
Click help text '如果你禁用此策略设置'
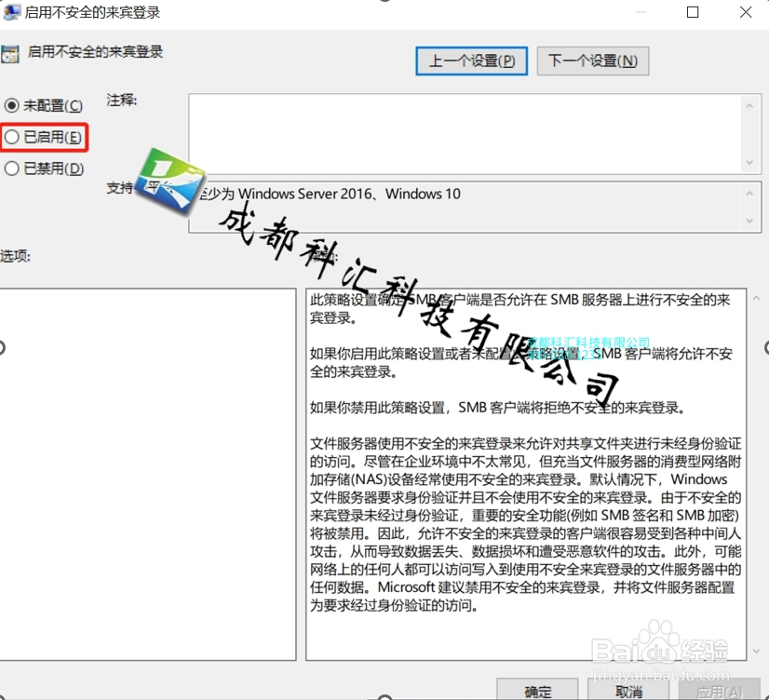coord(377,408)
